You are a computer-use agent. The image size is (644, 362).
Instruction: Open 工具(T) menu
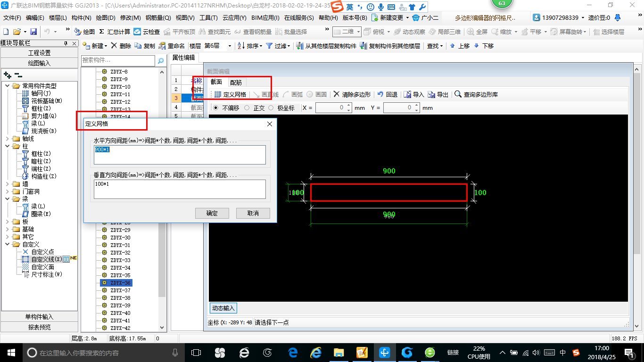click(208, 18)
